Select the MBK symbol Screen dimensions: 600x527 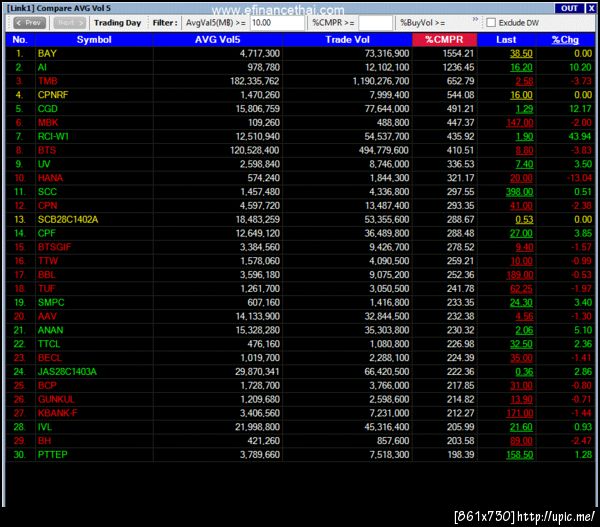pos(48,122)
